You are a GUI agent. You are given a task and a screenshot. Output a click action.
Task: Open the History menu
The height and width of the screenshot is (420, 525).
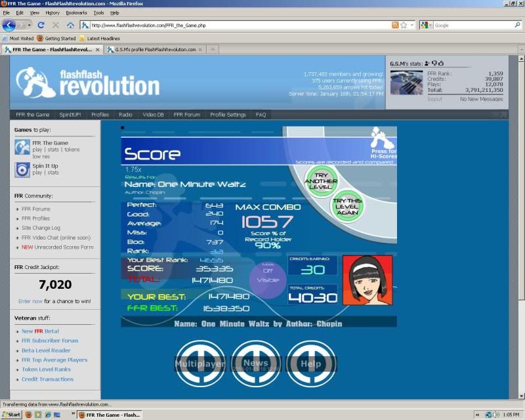(x=52, y=12)
